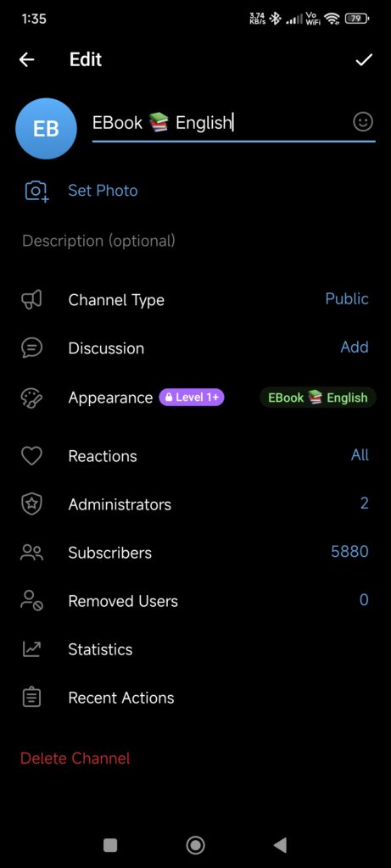Viewport: 391px width, 868px height.
Task: Tap the Discussion speech bubble icon
Action: (x=31, y=348)
